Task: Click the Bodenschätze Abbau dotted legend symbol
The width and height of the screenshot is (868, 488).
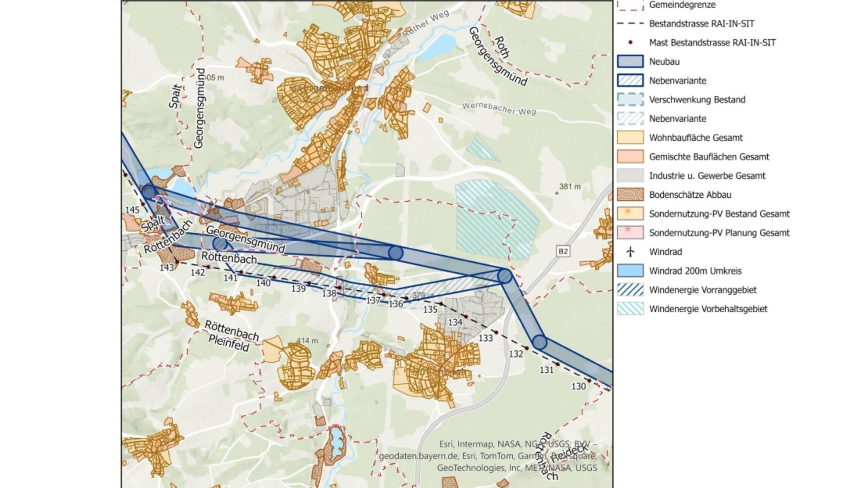Action: (x=630, y=195)
